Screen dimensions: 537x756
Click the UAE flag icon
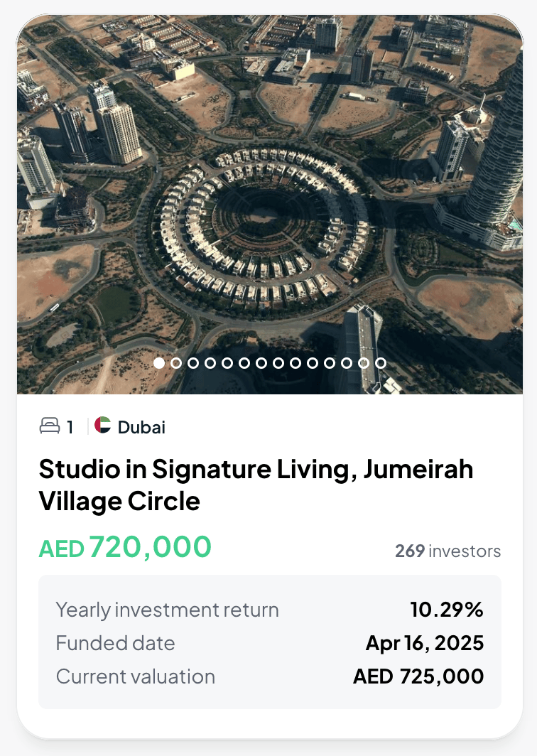(103, 426)
